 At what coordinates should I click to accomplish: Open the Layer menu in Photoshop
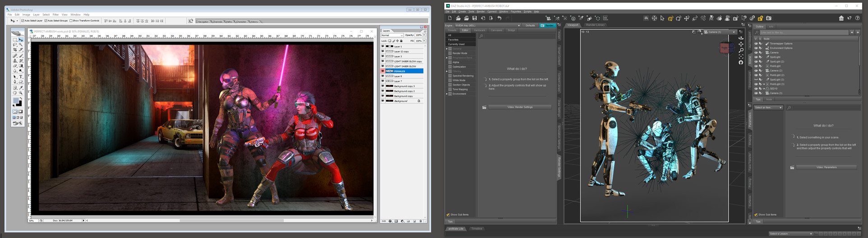point(36,14)
